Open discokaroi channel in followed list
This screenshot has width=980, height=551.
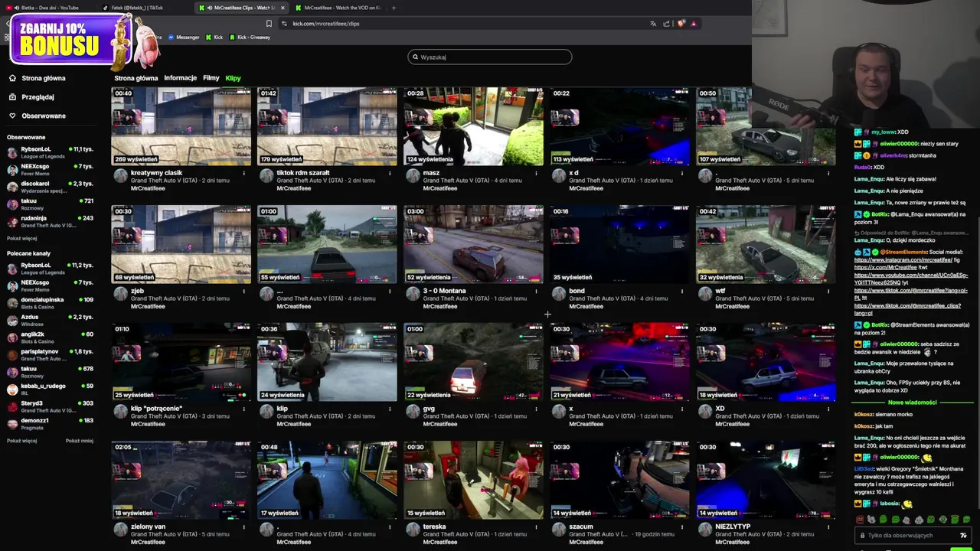tap(50, 187)
